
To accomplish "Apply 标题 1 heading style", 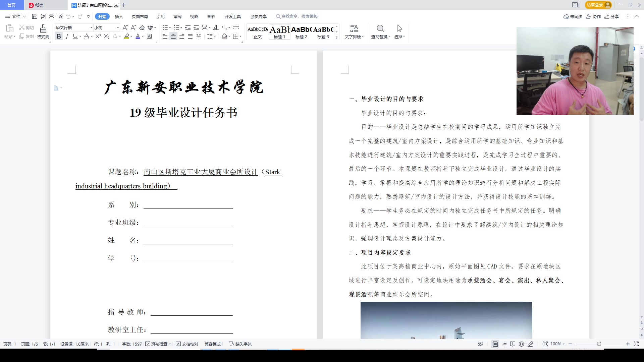I will click(279, 32).
